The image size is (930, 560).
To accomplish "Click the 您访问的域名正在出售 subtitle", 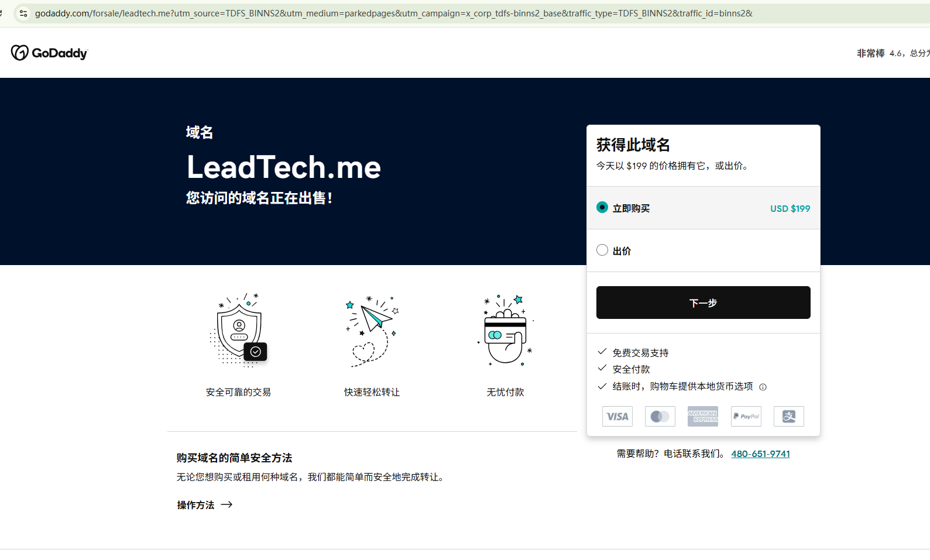I will coord(259,198).
